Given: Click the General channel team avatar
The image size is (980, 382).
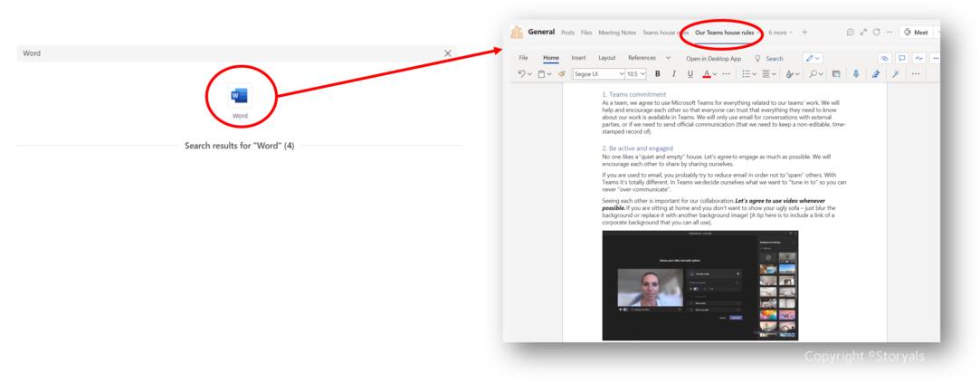Looking at the screenshot, I should 517,33.
